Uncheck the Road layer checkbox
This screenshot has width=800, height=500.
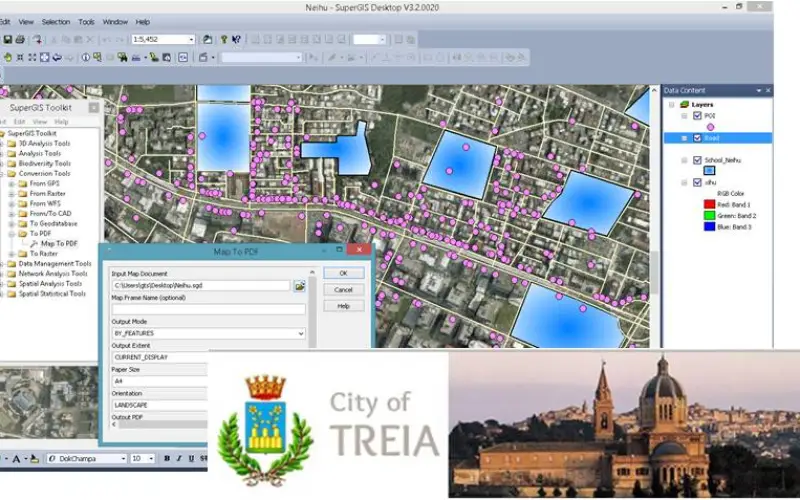point(697,138)
